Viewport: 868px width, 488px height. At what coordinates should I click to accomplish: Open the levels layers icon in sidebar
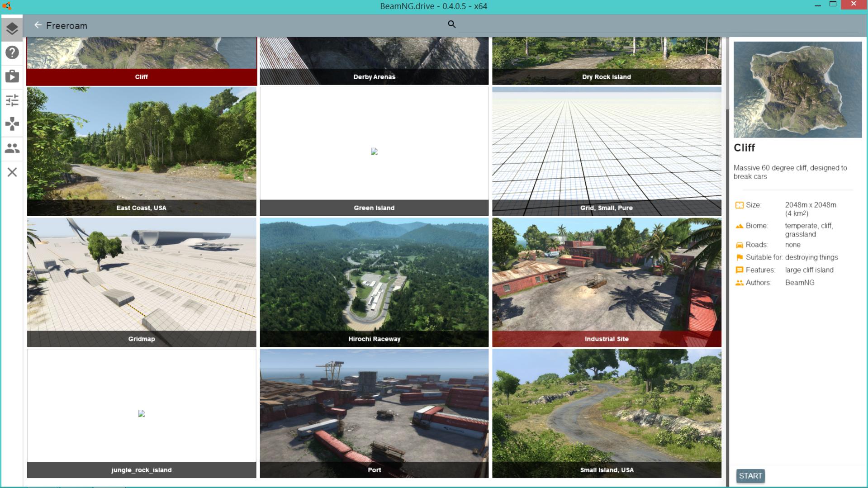click(x=12, y=28)
